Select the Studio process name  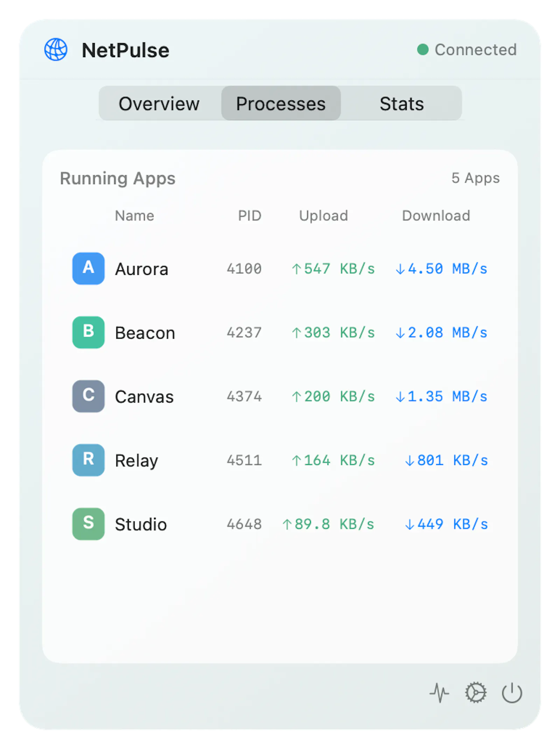coord(141,524)
